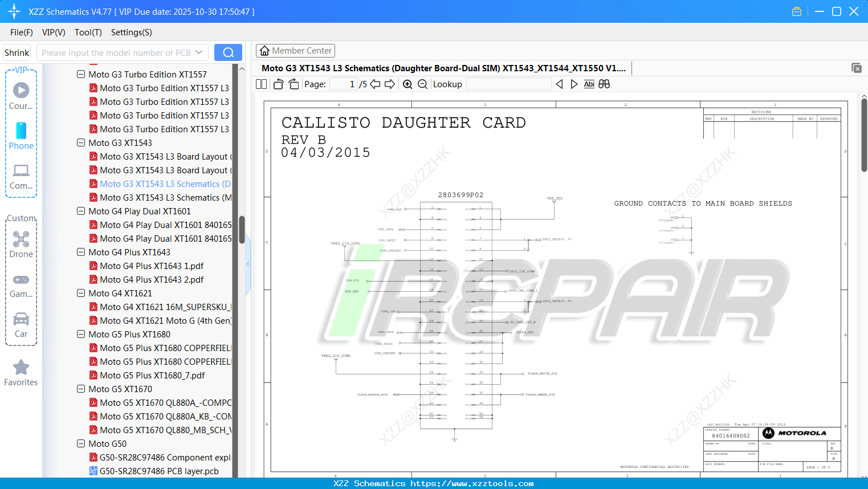Screen dimensions: 868x489
Task: Collapse the Moto G5 Plus XT1680 node
Action: click(80, 334)
